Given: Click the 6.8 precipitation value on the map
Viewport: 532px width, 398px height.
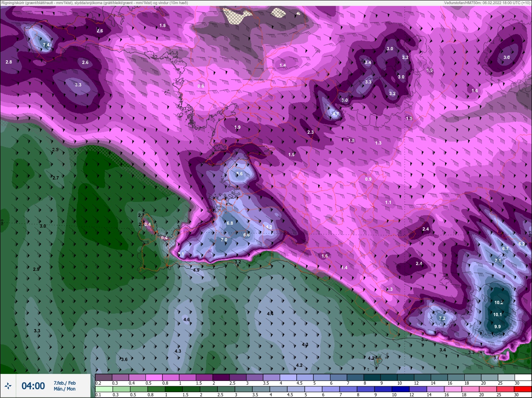Looking at the screenshot, I should click(x=230, y=223).
